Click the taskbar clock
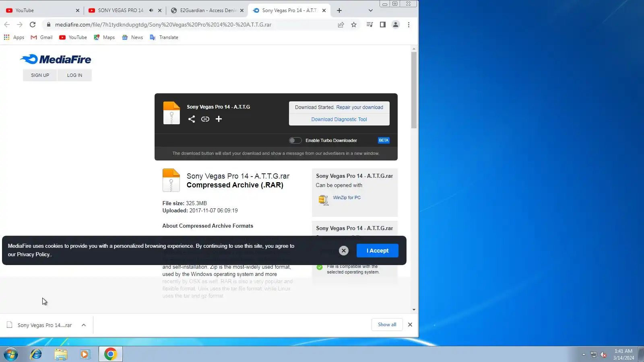 pos(623,354)
